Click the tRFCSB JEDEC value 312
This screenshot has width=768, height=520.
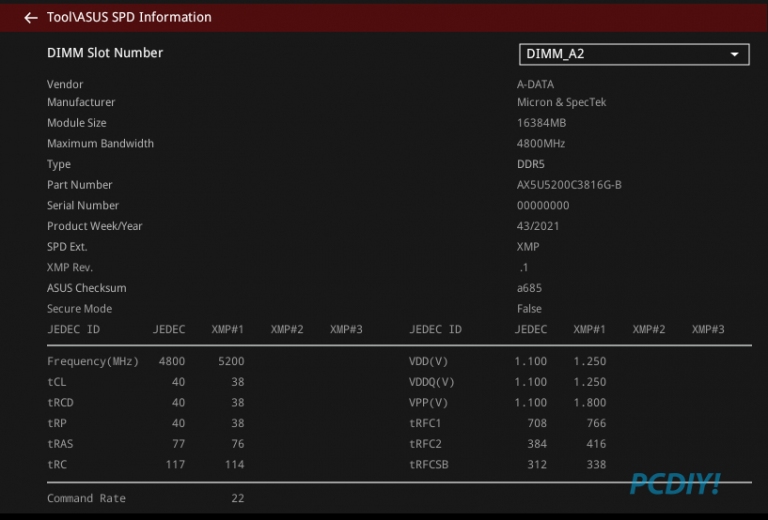click(537, 464)
